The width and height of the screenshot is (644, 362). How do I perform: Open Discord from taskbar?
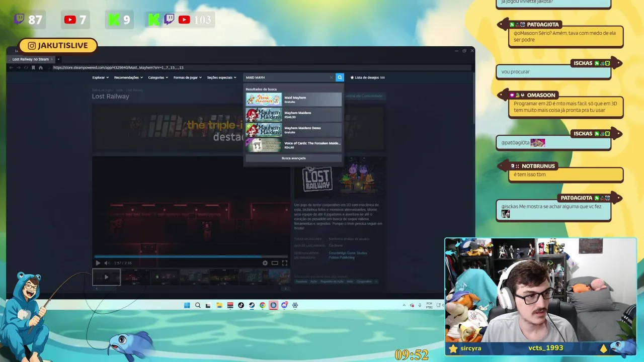pos(285,305)
